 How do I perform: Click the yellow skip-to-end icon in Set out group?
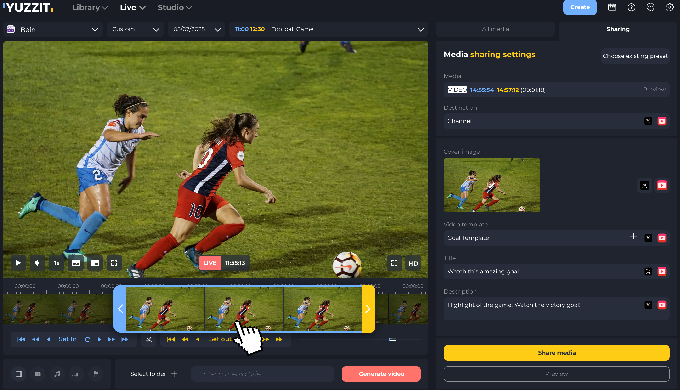[x=279, y=339]
